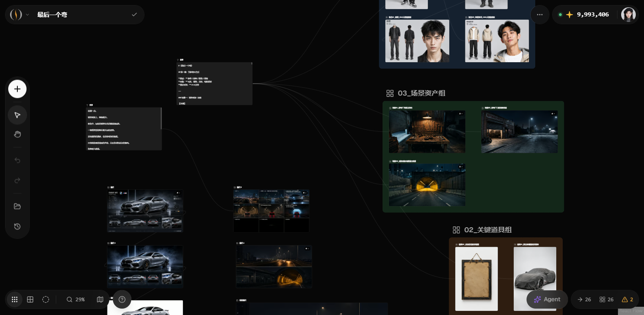Select the night highway and tunnel image node

[x=274, y=267]
